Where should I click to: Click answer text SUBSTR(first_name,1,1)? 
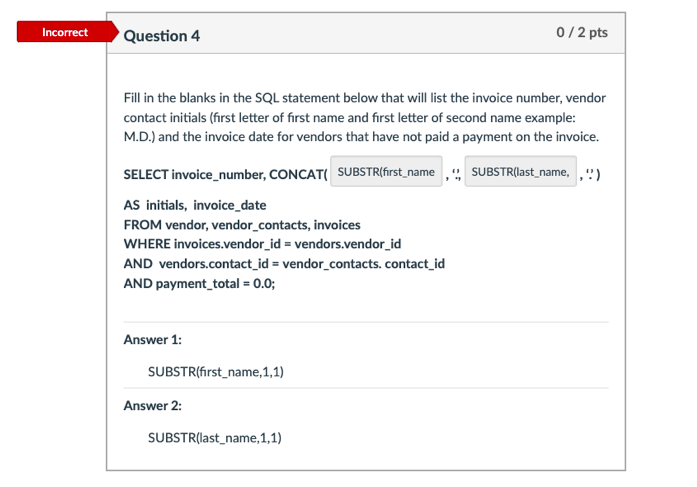coord(216,371)
